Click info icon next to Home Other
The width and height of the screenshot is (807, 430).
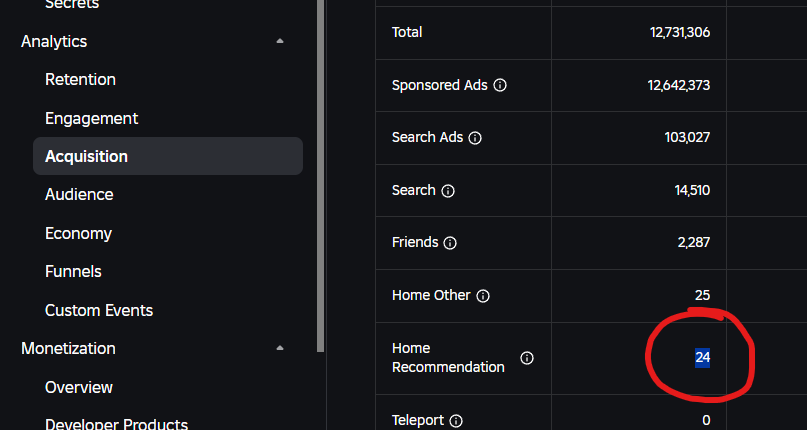[x=483, y=296]
